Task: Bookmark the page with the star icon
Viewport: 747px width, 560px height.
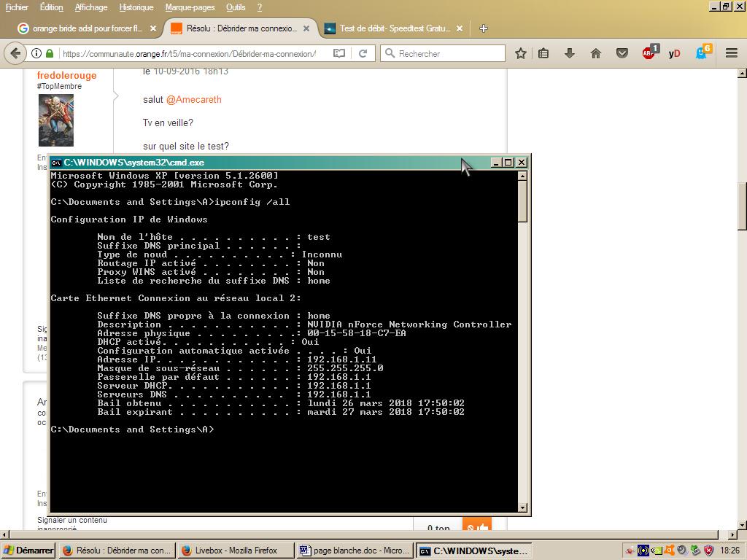Action: (x=520, y=52)
